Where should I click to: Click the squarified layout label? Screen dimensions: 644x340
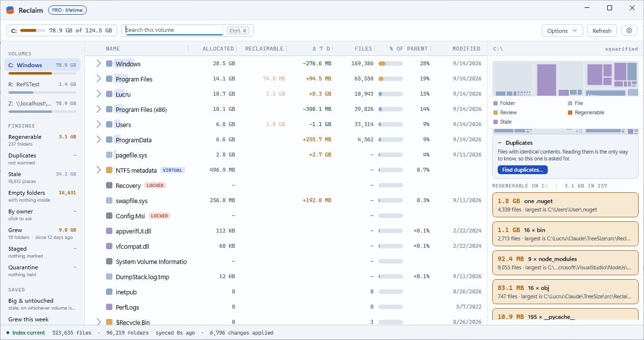621,49
